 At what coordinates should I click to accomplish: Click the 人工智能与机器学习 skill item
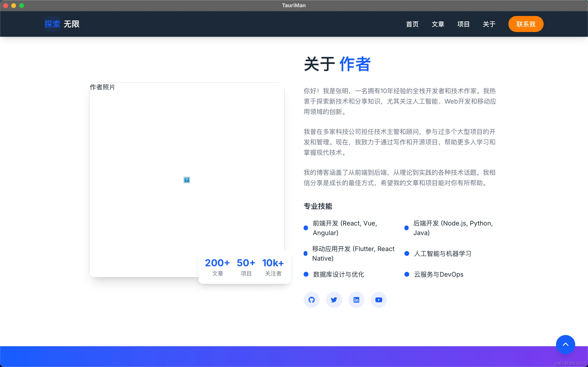(438, 253)
